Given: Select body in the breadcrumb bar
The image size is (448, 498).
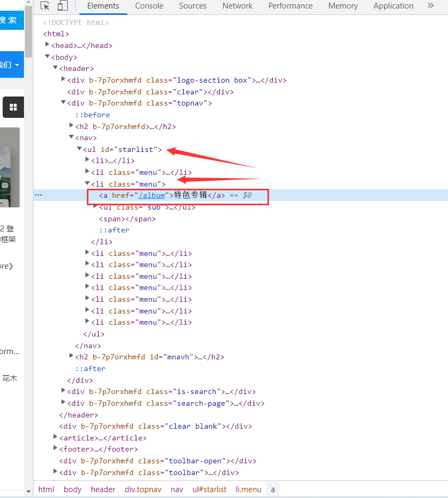Looking at the screenshot, I should pyautogui.click(x=72, y=489).
